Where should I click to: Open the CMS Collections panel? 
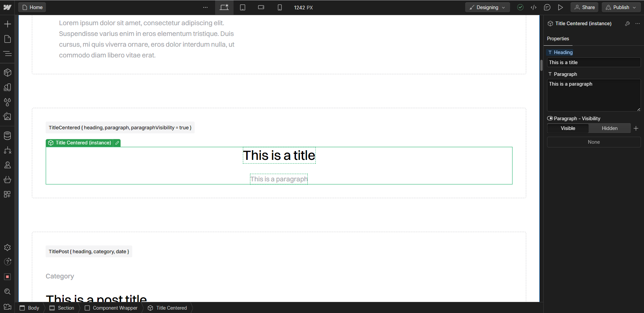tap(7, 135)
